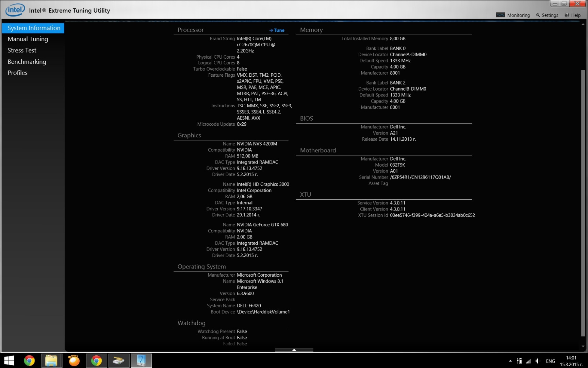588x368 pixels.
Task: Open the Profiles section
Action: 17,73
